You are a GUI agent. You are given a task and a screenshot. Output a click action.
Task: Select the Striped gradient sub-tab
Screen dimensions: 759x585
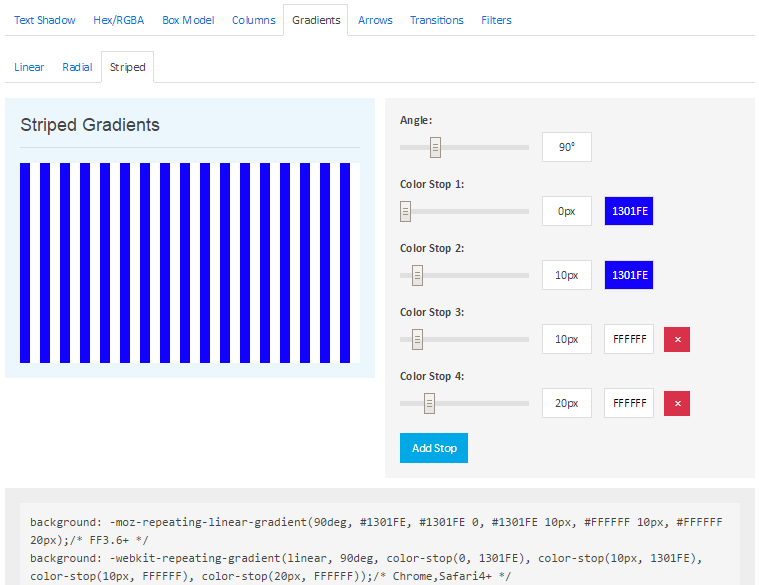(127, 67)
